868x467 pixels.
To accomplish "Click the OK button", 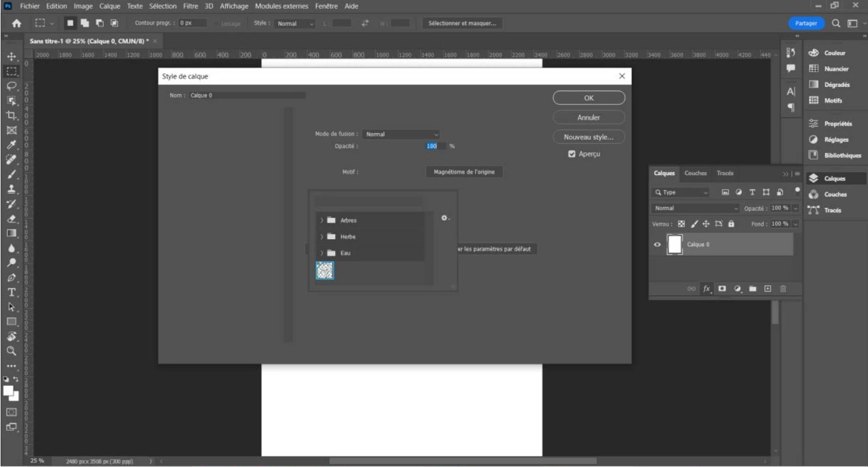I will pos(589,98).
